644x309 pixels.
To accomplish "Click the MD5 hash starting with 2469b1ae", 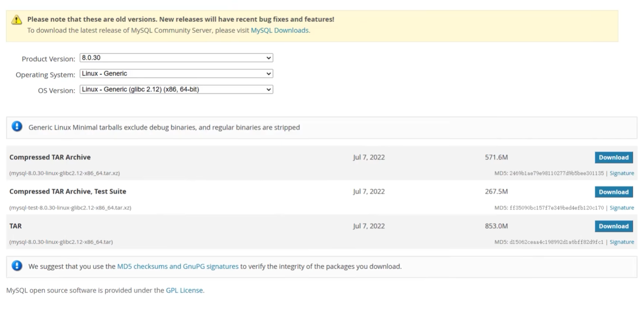I will tap(557, 173).
